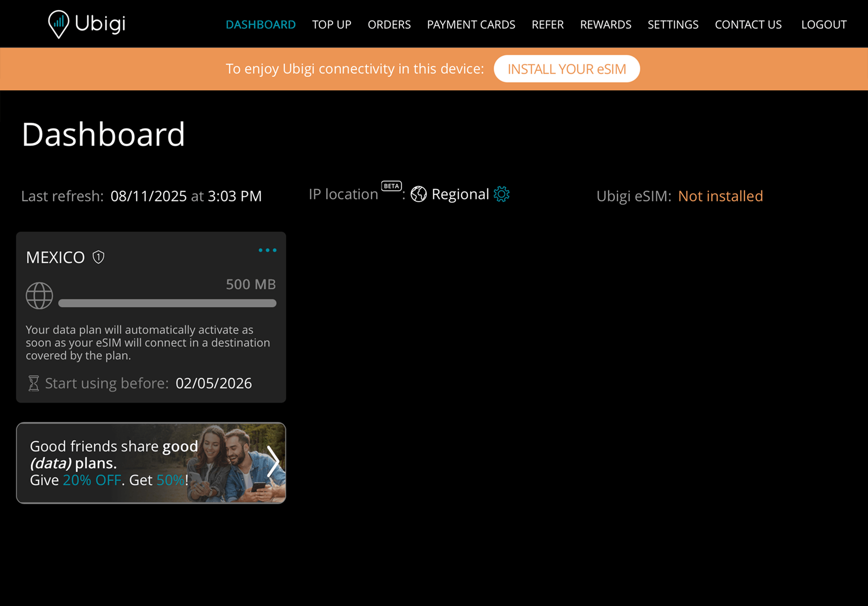The image size is (868, 606).
Task: Open IP location settings gear
Action: coord(501,194)
